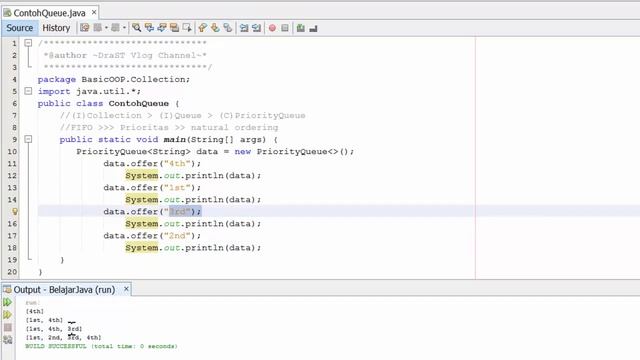The height and width of the screenshot is (360, 640).
Task: Collapse the main method fold at line 9
Action: click(x=28, y=139)
